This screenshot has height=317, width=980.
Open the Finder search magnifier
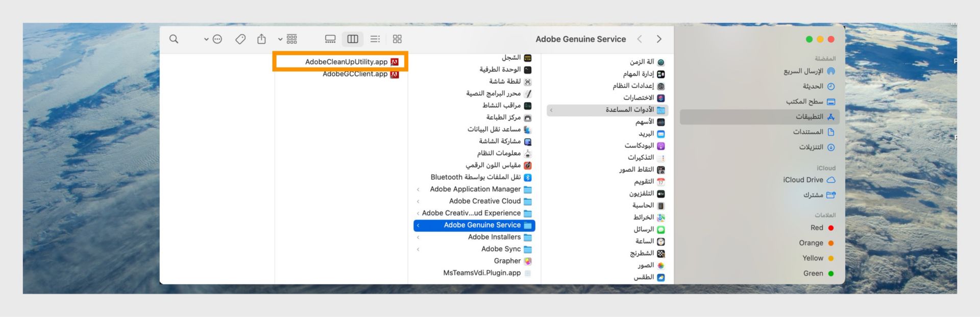click(174, 39)
